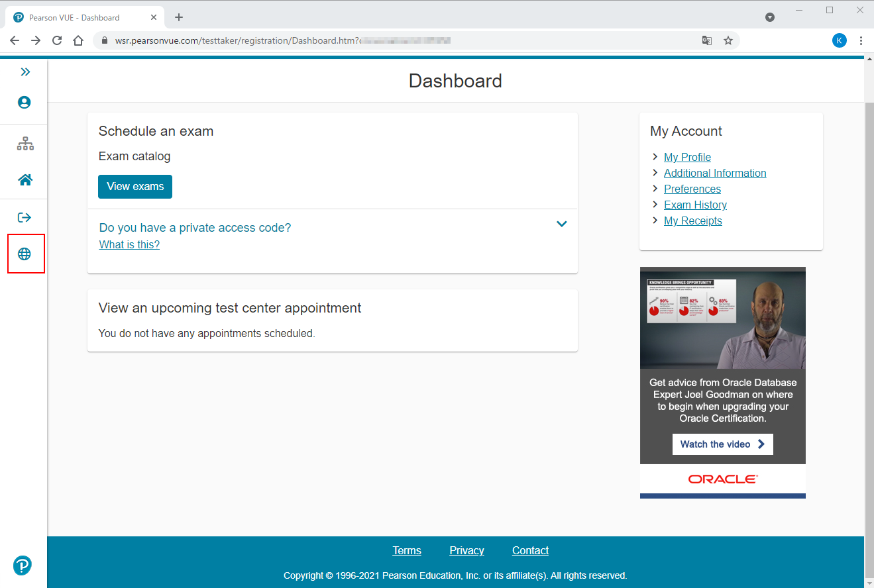Open a new browser tab

[179, 17]
